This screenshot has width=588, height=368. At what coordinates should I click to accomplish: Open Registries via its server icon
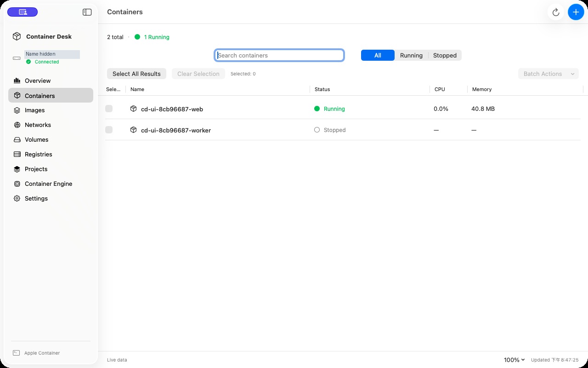coord(17,155)
